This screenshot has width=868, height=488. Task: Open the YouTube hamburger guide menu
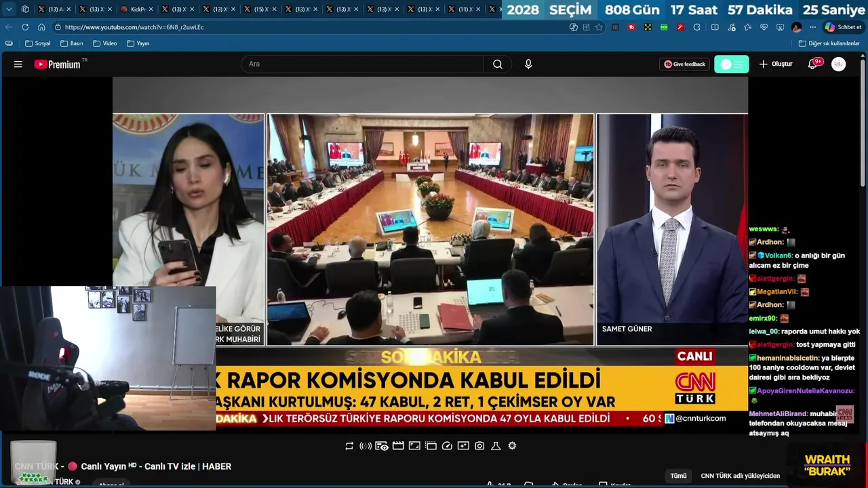18,64
